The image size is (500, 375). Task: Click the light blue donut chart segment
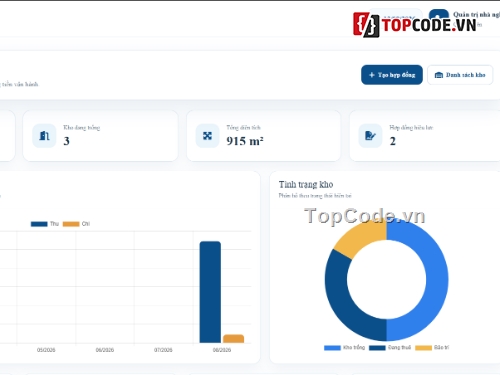click(437, 279)
